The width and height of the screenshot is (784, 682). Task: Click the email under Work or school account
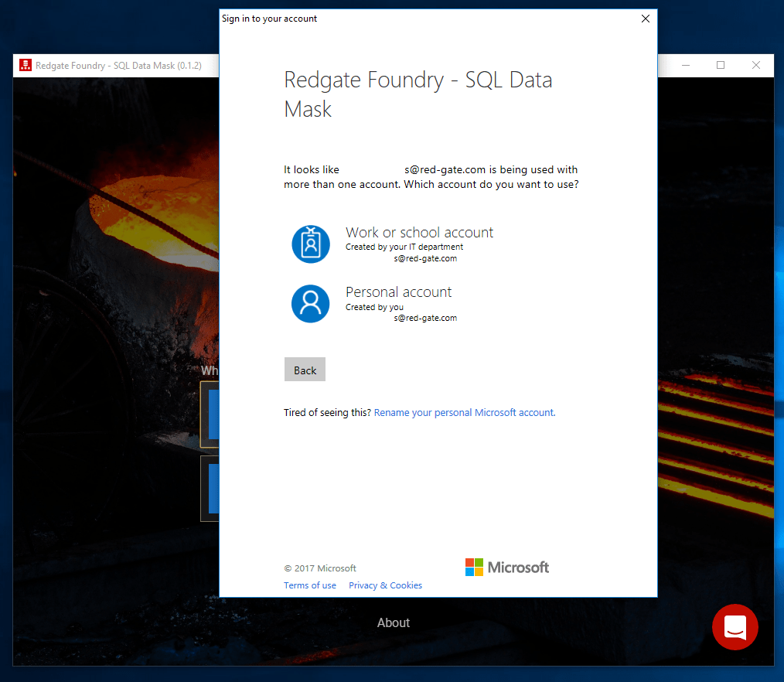tap(425, 258)
